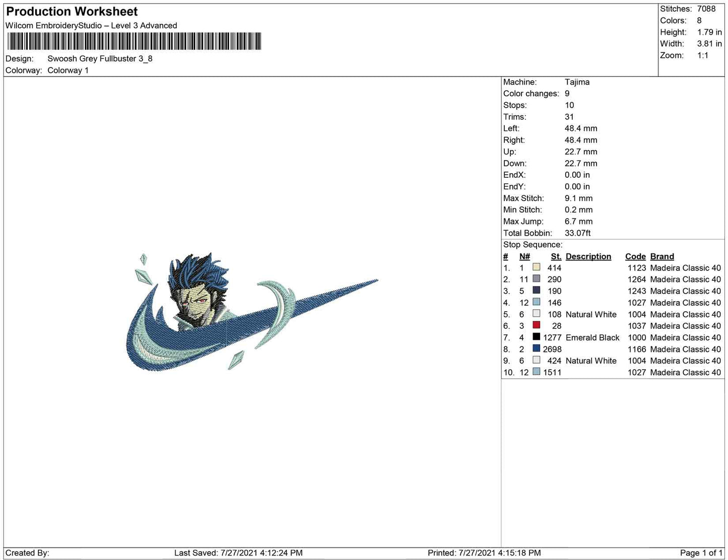
Task: Click the blue swatch for code 1166
Action: [537, 348]
